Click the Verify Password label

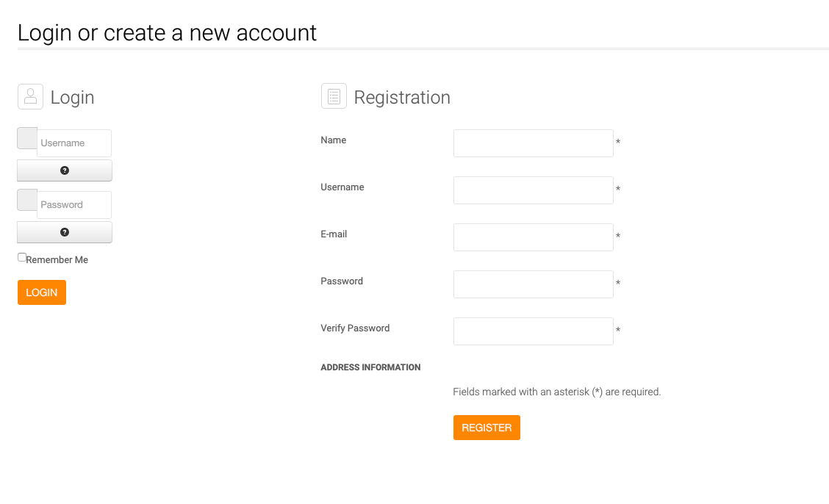point(355,328)
